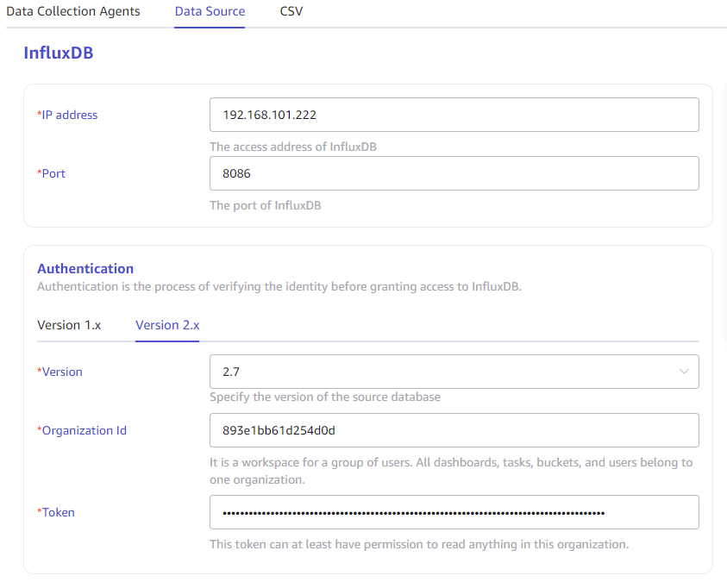The width and height of the screenshot is (727, 588).
Task: Select the Version 2.x tab
Action: point(166,325)
